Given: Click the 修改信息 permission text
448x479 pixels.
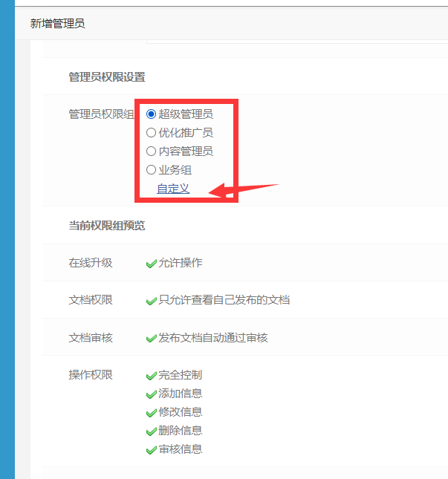Looking at the screenshot, I should [181, 412].
